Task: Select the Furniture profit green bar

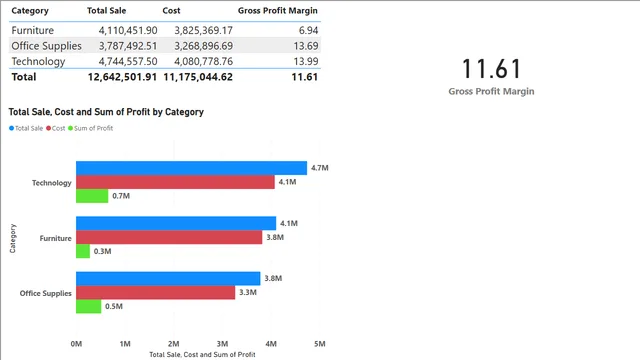Action: [x=83, y=251]
